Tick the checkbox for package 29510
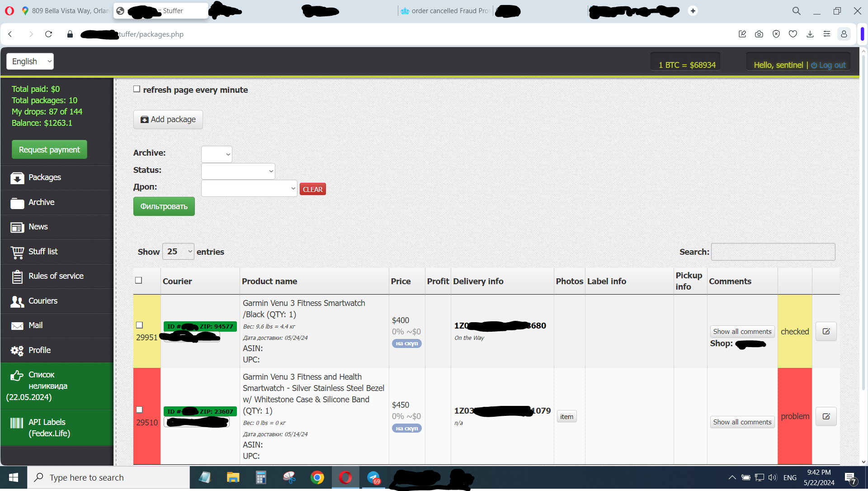 (140, 410)
